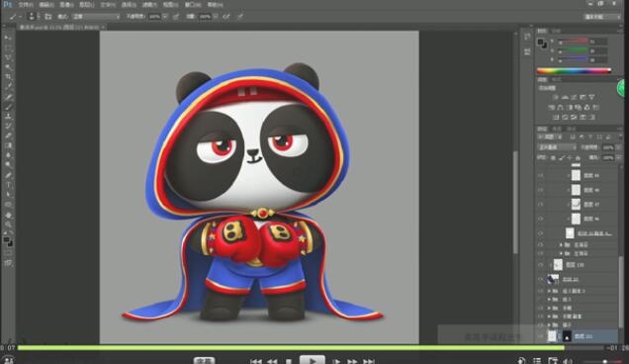Viewport: 629px width, 364px height.
Task: Select the Lasso tool
Action: (8, 57)
